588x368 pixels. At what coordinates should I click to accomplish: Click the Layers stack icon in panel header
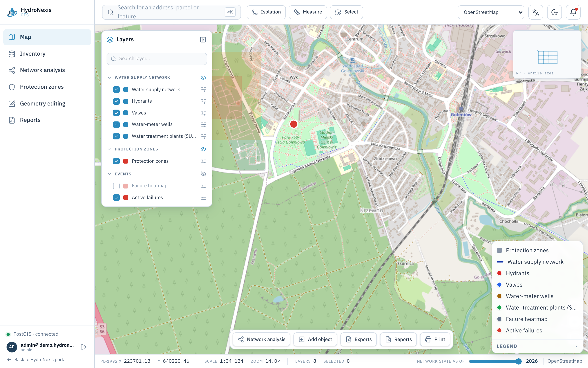tap(110, 39)
